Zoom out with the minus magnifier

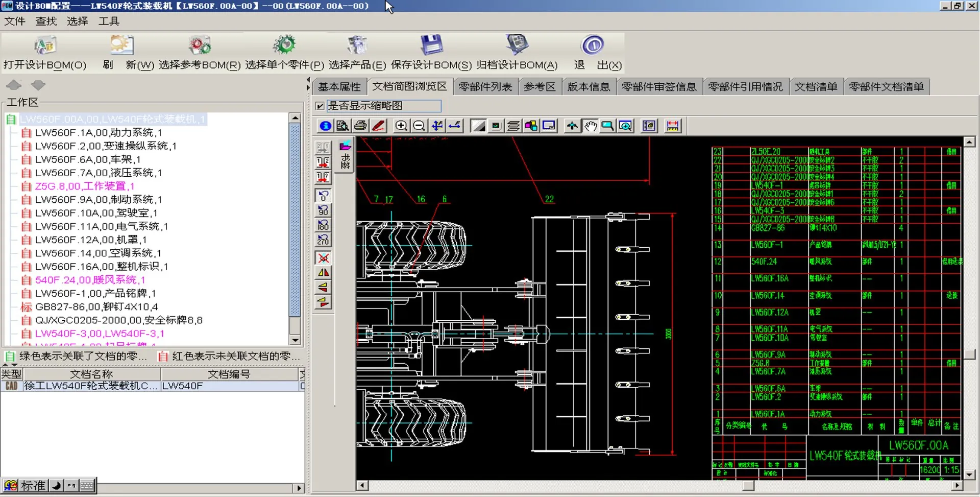[419, 126]
